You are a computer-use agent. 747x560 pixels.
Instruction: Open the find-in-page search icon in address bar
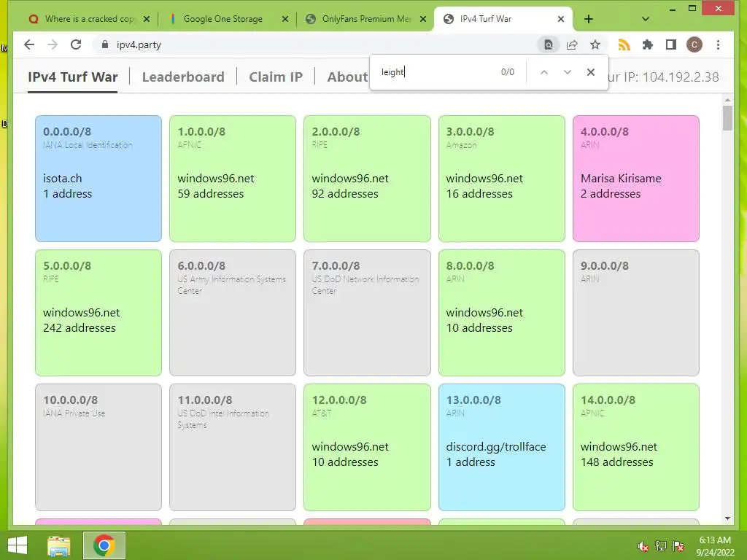(549, 44)
